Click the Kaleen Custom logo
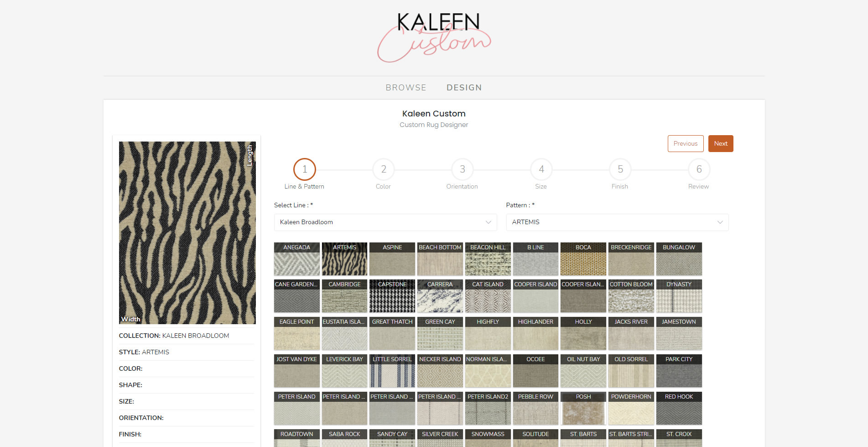This screenshot has height=447, width=868. (434, 37)
